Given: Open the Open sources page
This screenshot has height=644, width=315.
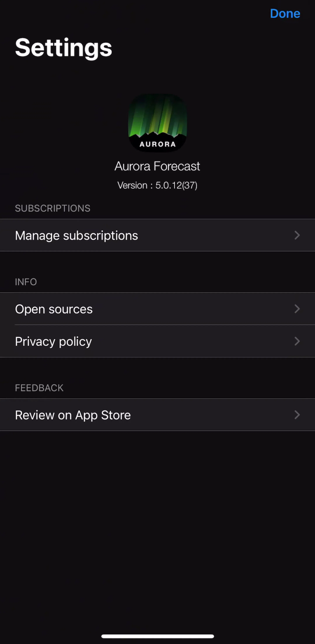Looking at the screenshot, I should (157, 309).
